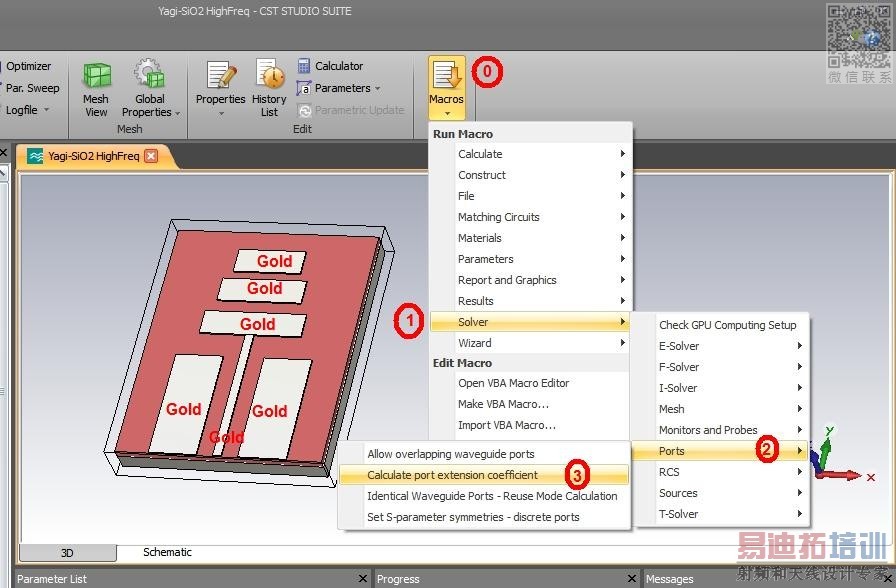Open Mesh View tool

[96, 77]
